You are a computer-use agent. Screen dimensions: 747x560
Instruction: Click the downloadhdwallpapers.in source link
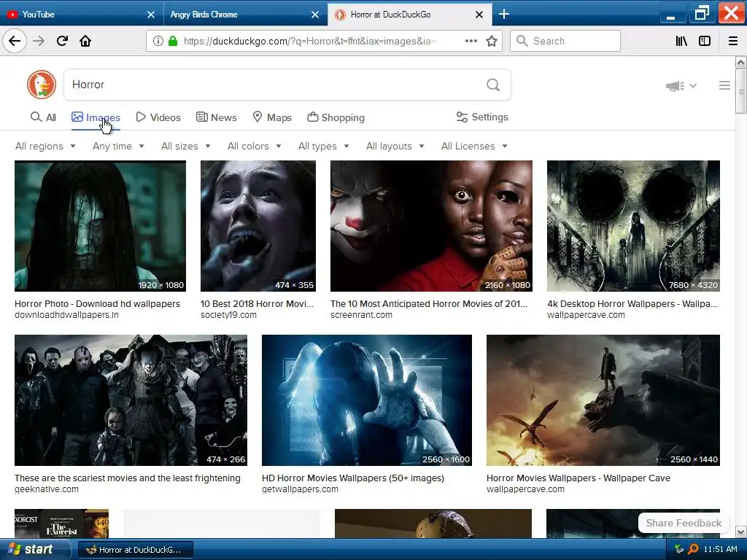coord(66,315)
